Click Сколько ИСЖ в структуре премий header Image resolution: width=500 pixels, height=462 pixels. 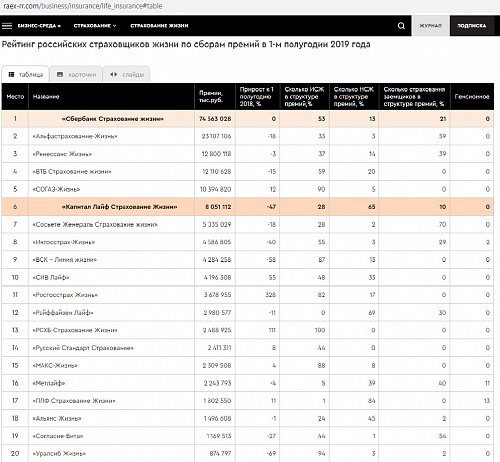304,97
